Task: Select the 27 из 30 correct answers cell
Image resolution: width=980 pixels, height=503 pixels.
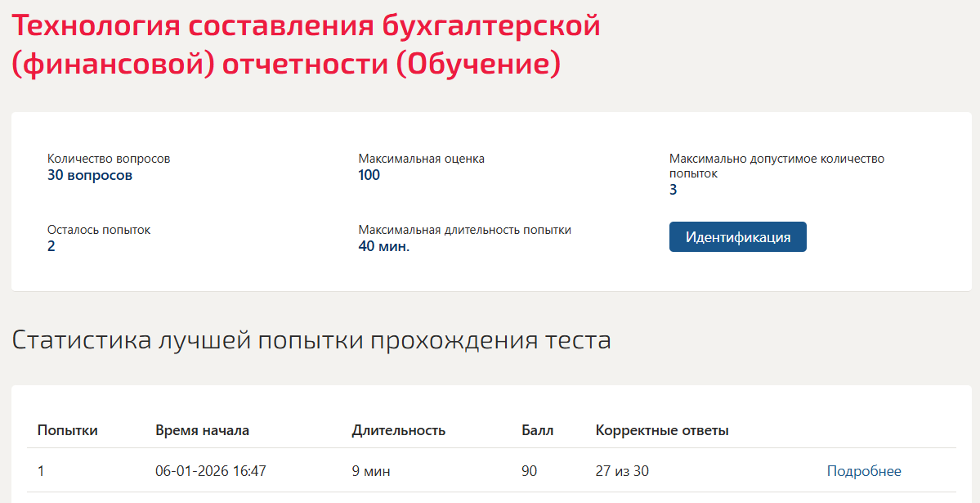Action: (x=622, y=471)
